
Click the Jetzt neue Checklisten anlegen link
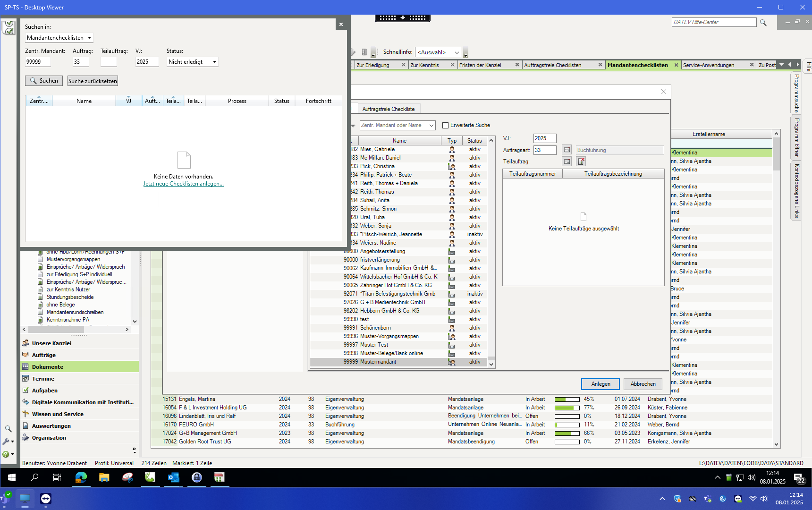pyautogui.click(x=183, y=184)
